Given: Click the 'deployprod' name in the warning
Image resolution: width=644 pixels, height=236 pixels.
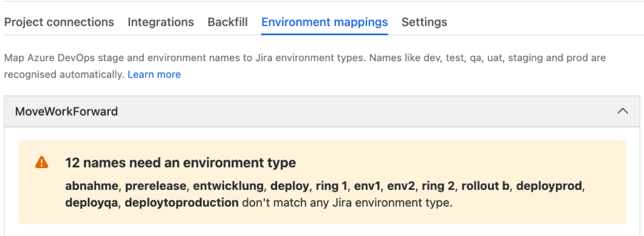Looking at the screenshot, I should 549,186.
